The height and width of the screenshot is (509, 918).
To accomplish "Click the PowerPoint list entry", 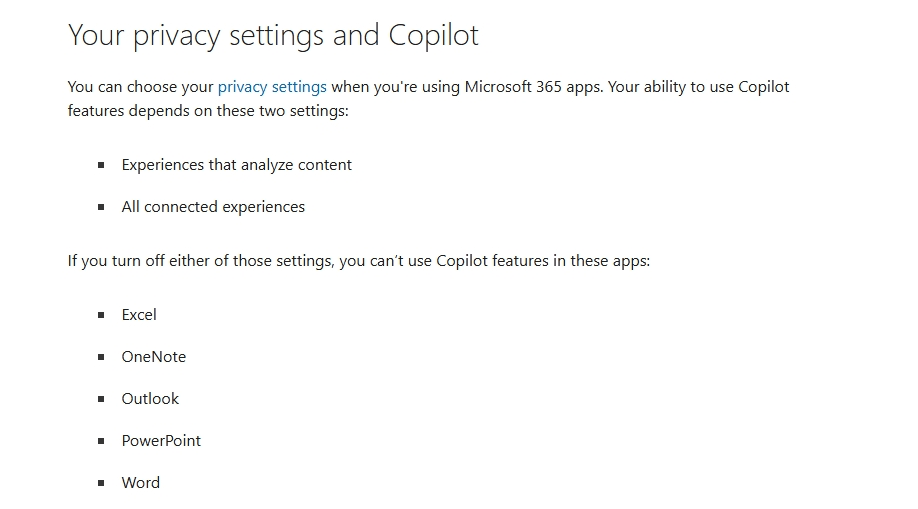I will [161, 441].
